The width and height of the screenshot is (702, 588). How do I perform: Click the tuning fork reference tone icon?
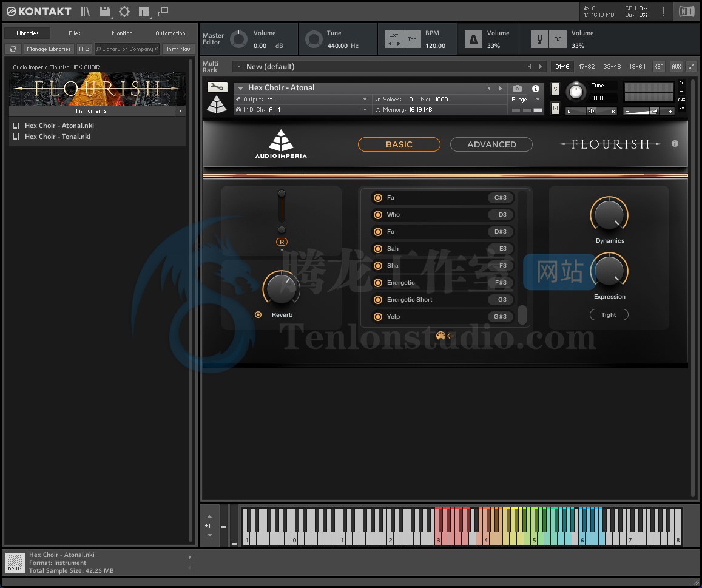(x=539, y=39)
